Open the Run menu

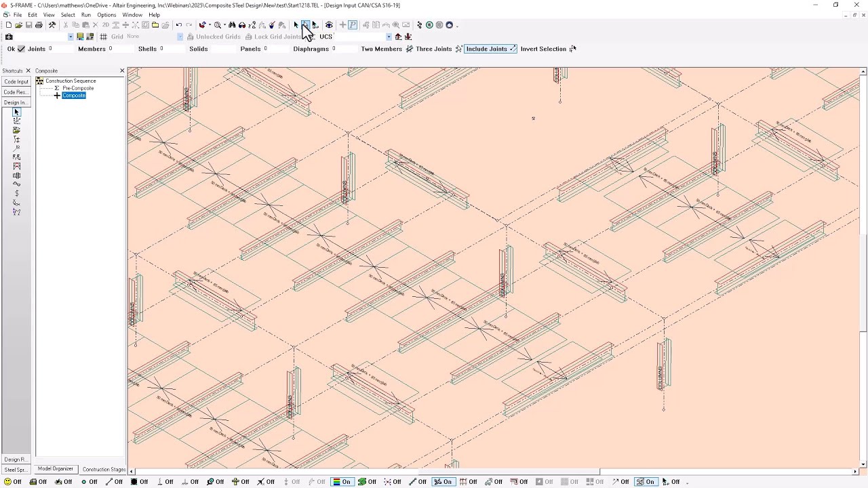pyautogui.click(x=86, y=15)
